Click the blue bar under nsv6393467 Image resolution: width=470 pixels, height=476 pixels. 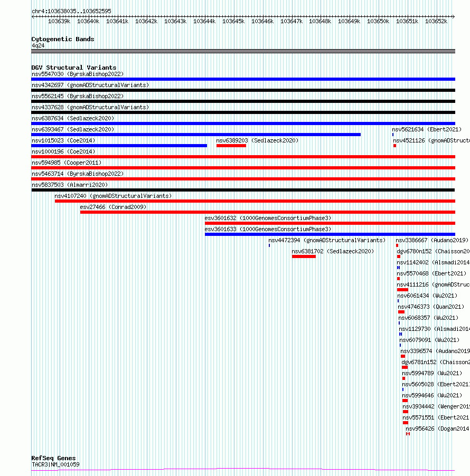click(x=196, y=135)
